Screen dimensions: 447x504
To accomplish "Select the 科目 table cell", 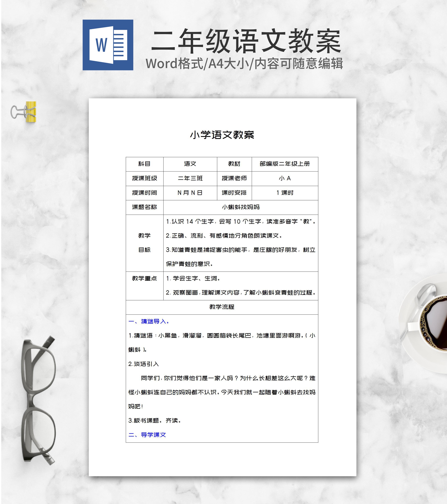I will click(x=144, y=164).
